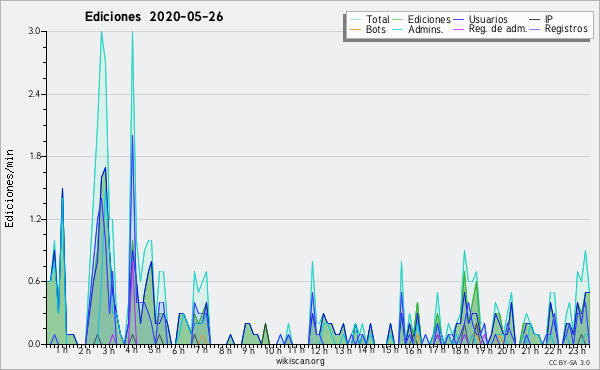Click the '2 h' x-axis label
The height and width of the screenshot is (370, 600).
point(85,350)
